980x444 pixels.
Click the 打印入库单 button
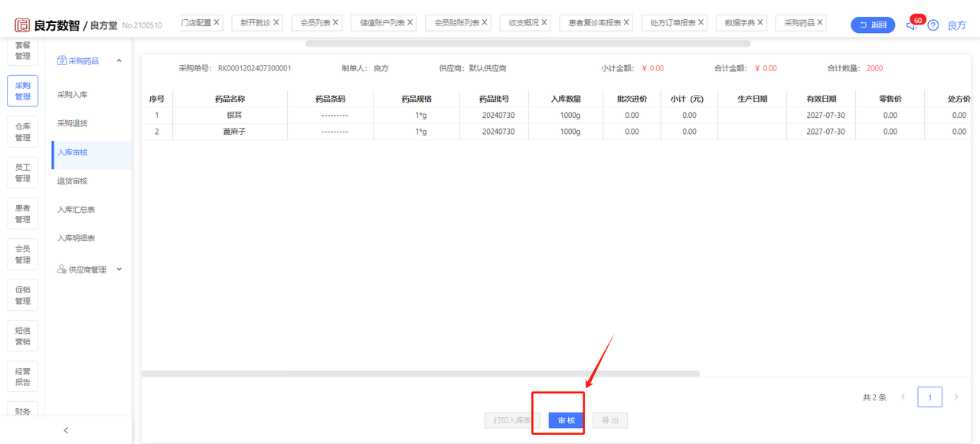coord(512,420)
